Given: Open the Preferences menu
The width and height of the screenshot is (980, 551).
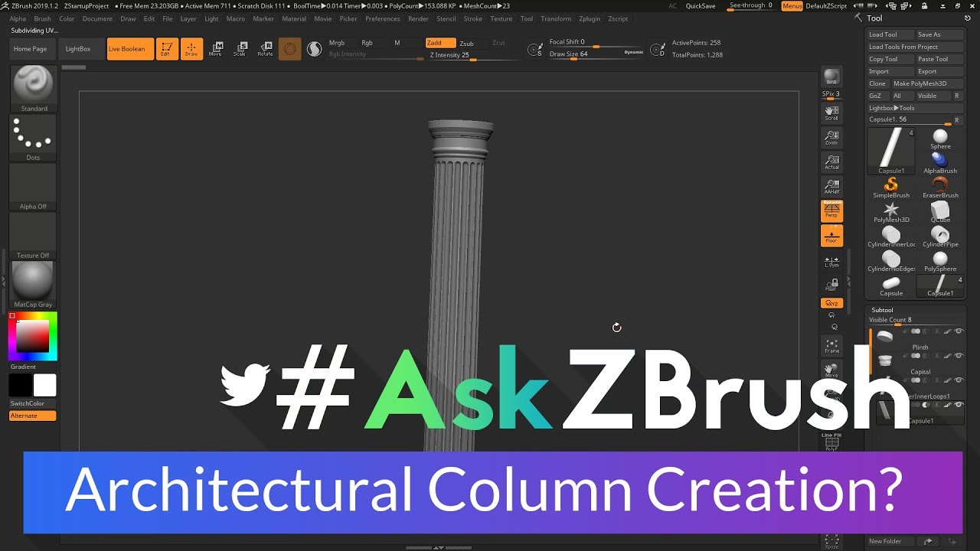Looking at the screenshot, I should pyautogui.click(x=382, y=18).
